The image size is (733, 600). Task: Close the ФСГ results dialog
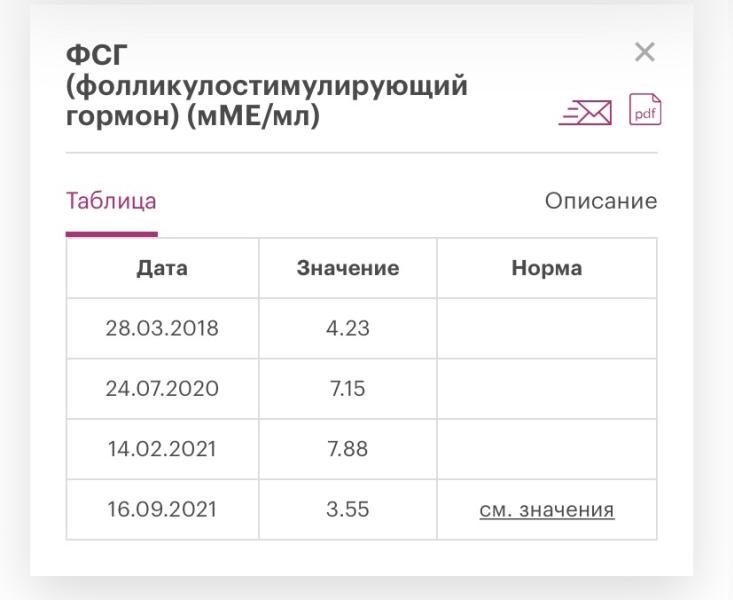click(x=645, y=52)
